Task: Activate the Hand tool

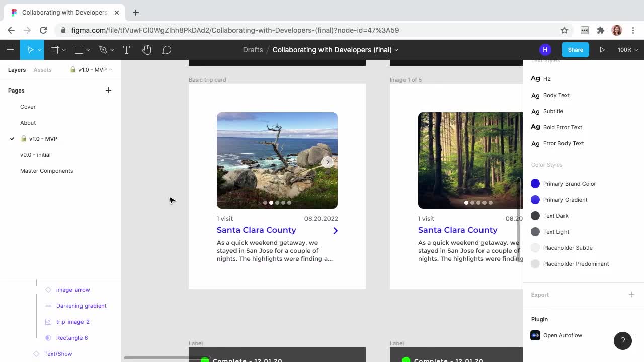Action: pyautogui.click(x=146, y=50)
